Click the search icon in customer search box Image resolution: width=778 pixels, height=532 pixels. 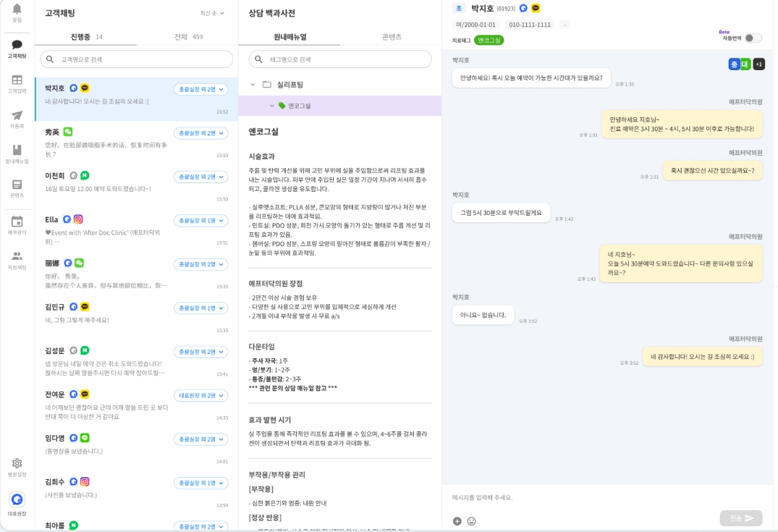tap(50, 59)
